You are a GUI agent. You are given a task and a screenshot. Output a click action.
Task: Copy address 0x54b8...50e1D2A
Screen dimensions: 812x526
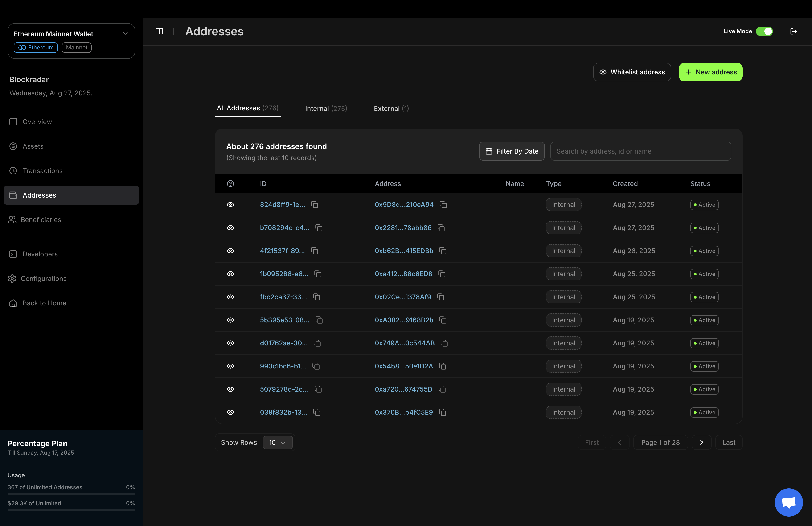click(x=443, y=366)
